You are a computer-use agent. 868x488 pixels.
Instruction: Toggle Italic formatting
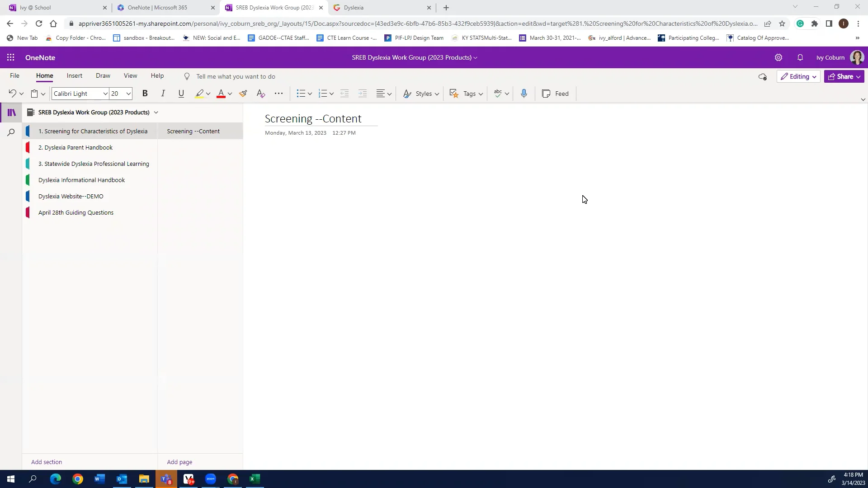tap(163, 94)
